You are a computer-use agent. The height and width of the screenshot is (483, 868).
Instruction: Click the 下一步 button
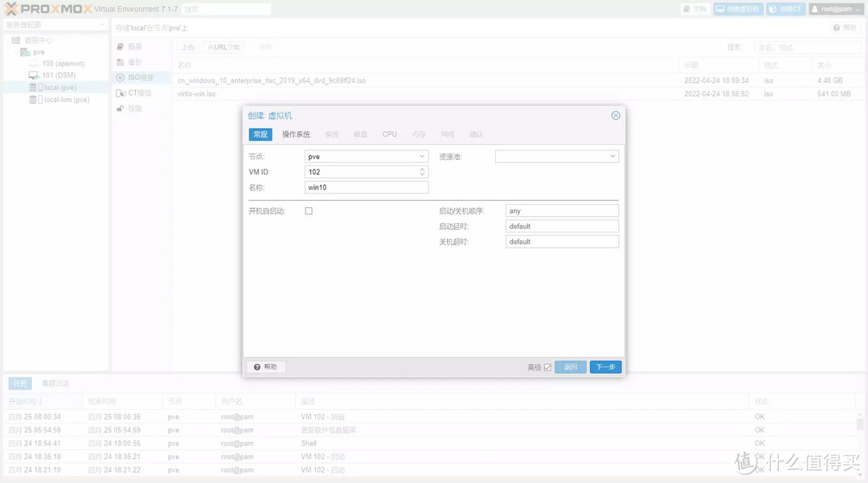(605, 367)
